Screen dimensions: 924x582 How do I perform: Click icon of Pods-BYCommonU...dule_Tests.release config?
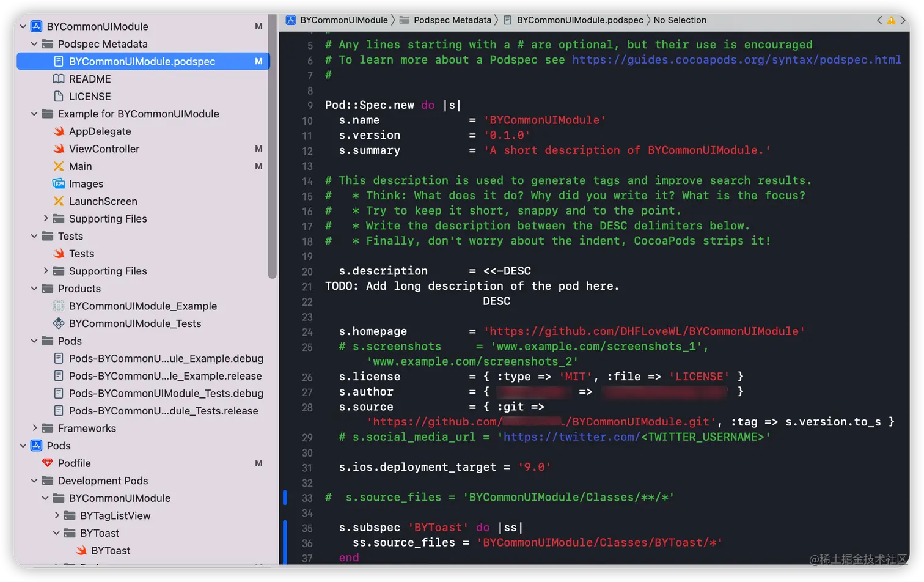tap(59, 411)
